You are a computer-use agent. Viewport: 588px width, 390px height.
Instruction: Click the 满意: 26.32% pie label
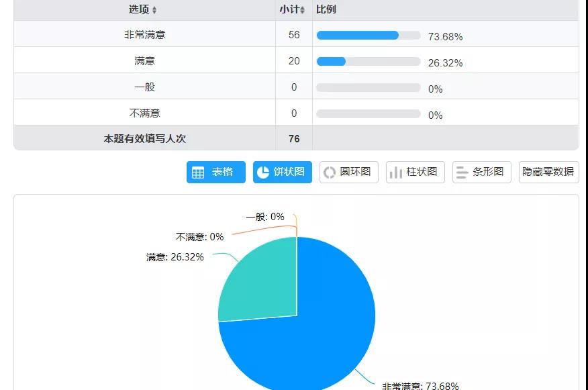point(175,257)
